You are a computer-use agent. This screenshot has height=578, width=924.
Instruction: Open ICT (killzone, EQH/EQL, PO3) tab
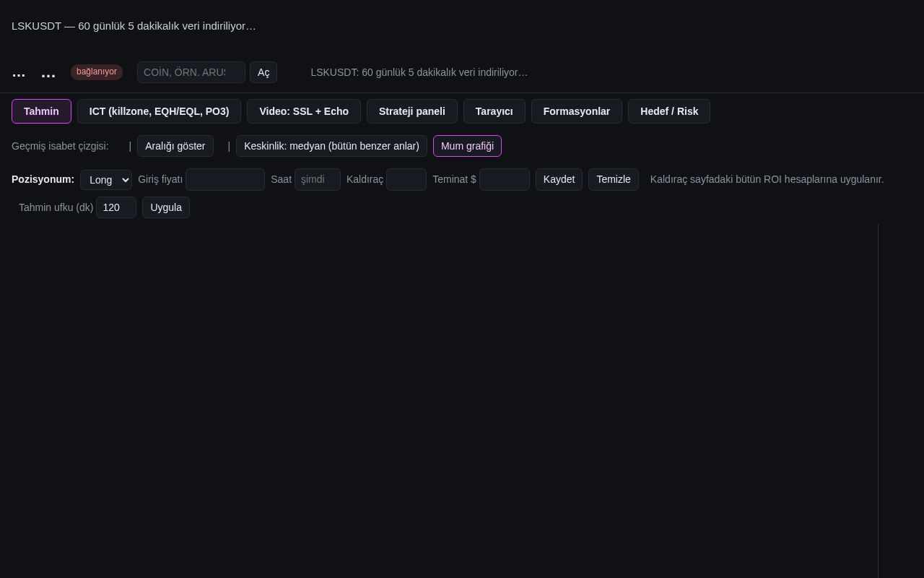[159, 111]
